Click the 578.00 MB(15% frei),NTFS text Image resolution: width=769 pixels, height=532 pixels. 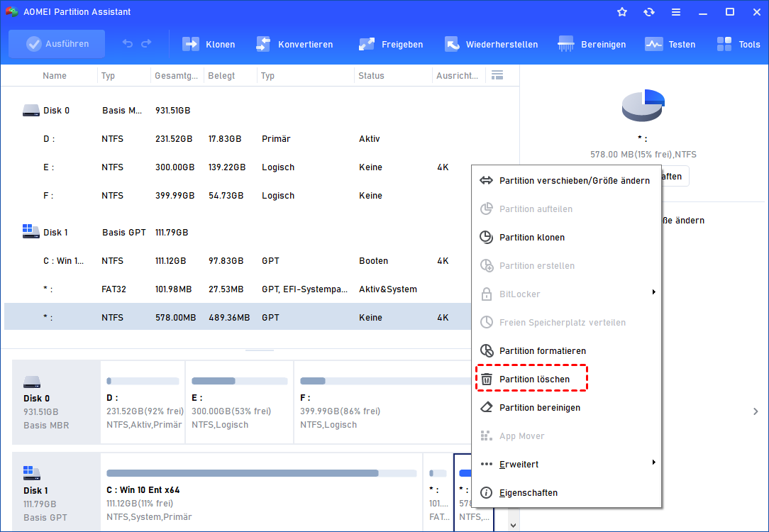click(x=643, y=155)
